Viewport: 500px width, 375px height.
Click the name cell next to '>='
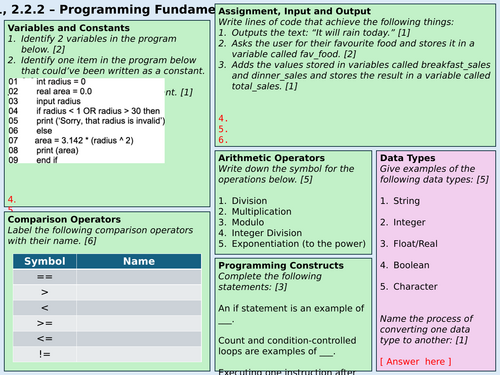[x=139, y=323]
